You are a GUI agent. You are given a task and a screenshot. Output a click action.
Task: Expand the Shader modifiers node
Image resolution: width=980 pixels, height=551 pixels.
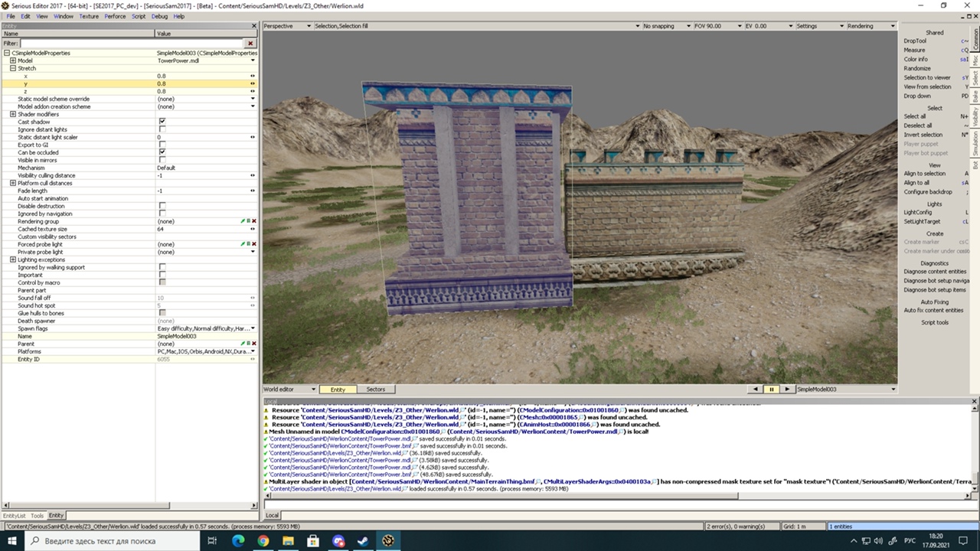(x=13, y=114)
